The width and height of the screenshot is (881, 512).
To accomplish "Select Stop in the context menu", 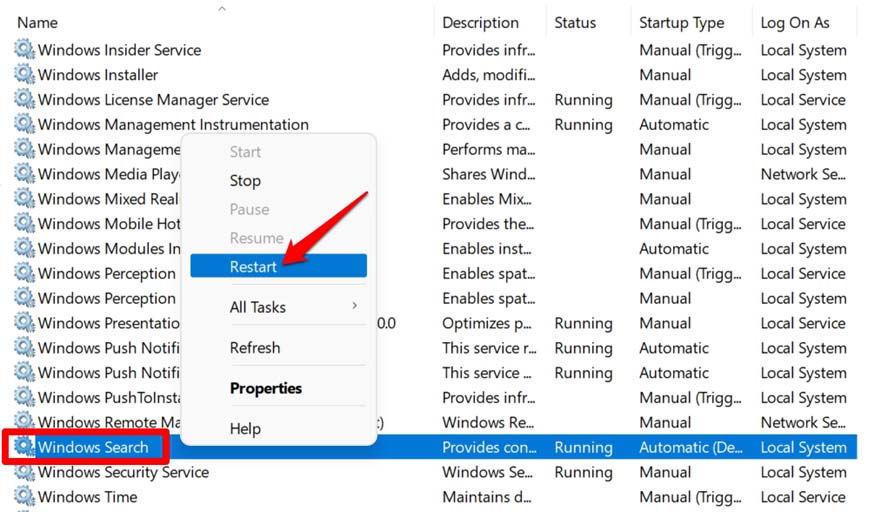I will coord(245,181).
